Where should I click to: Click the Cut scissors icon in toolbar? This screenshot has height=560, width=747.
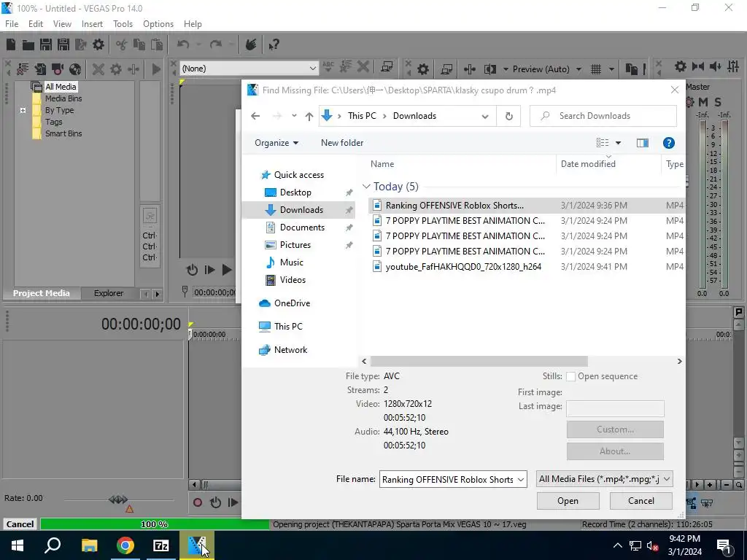[121, 44]
